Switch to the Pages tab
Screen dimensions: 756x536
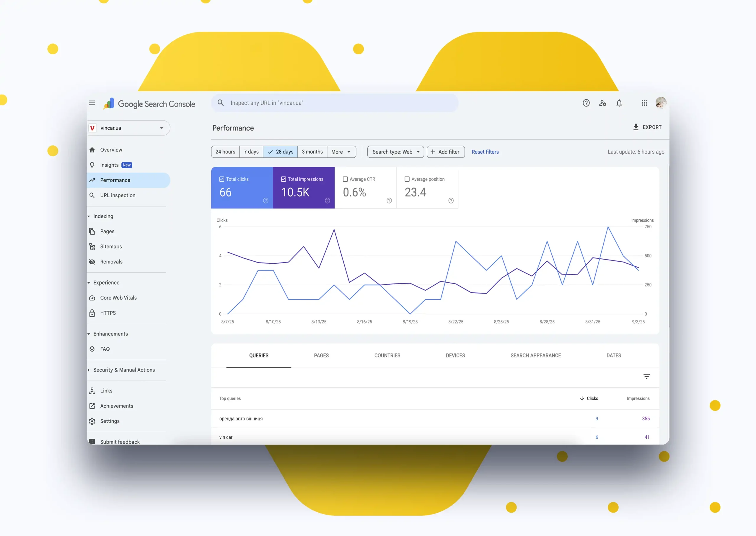[x=321, y=356]
